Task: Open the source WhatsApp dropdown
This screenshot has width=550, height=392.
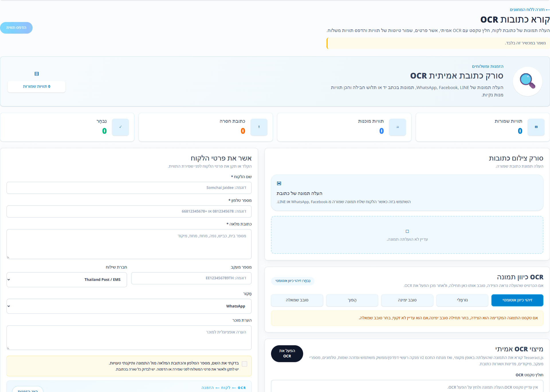Action: 129,306
